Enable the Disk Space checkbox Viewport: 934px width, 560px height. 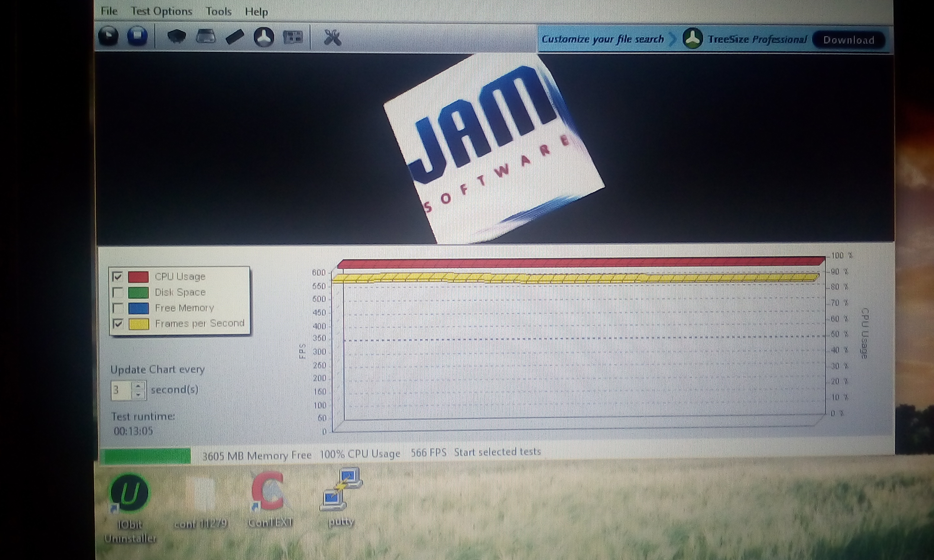pos(117,292)
